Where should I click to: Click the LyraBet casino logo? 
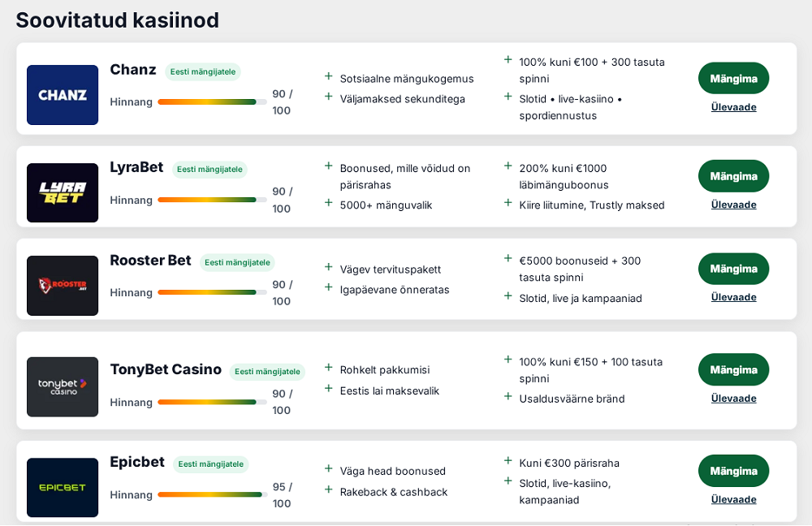pyautogui.click(x=63, y=192)
